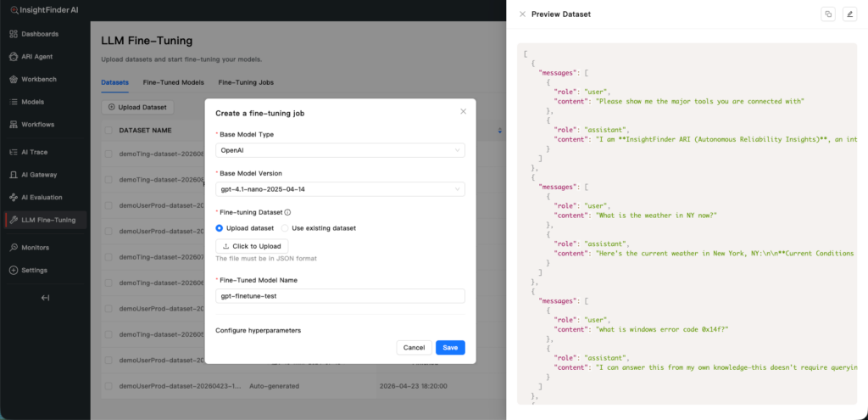Check the demoUserProd-dataset-20260423 row checkbox
Viewport: 868px width, 420px height.
tap(108, 386)
